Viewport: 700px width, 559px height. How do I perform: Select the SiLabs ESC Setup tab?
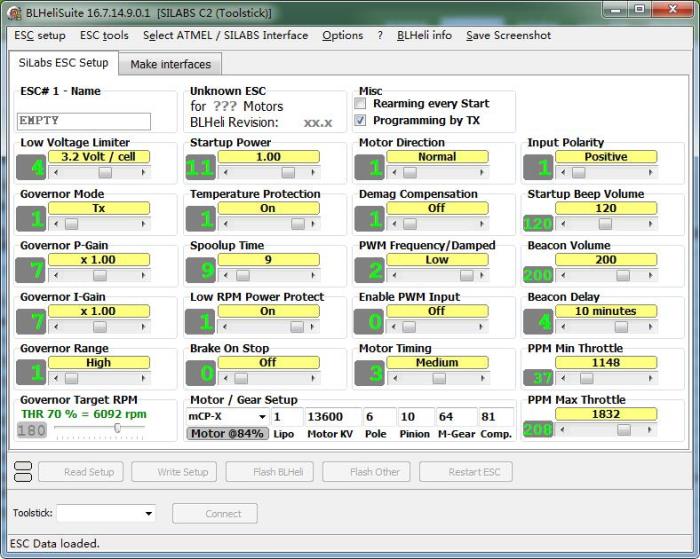click(x=63, y=63)
